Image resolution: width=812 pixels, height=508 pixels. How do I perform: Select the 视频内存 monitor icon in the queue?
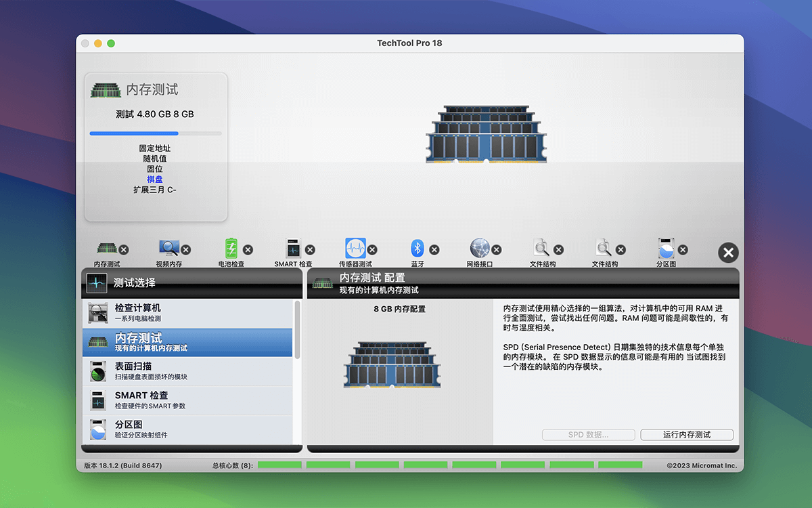pyautogui.click(x=168, y=249)
